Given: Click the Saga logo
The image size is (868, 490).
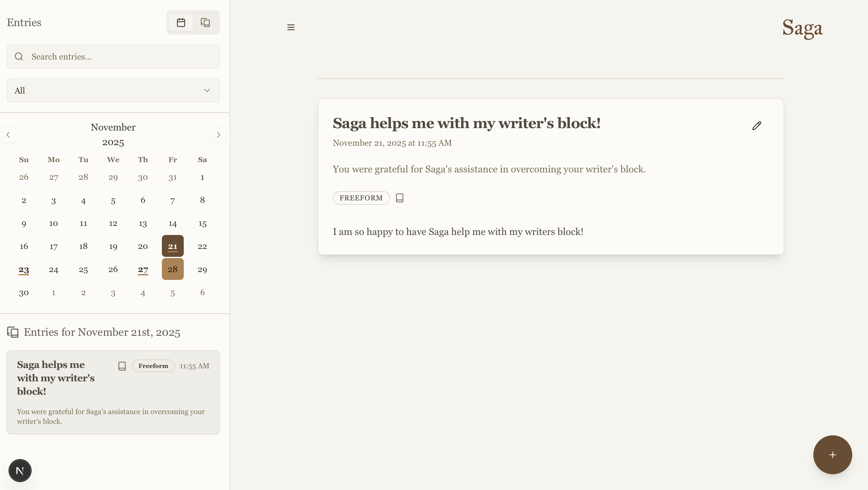Looking at the screenshot, I should 802,28.
